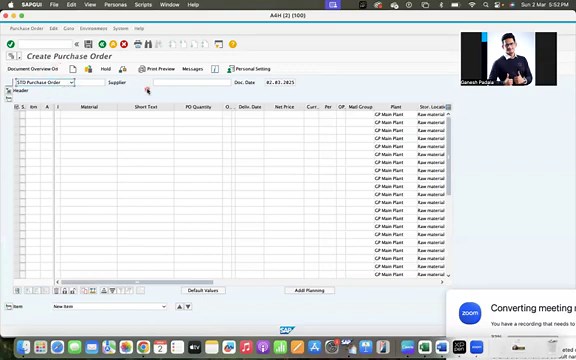Open the Purchase Order menu
Screen dimensions: 576x360
click(26, 28)
